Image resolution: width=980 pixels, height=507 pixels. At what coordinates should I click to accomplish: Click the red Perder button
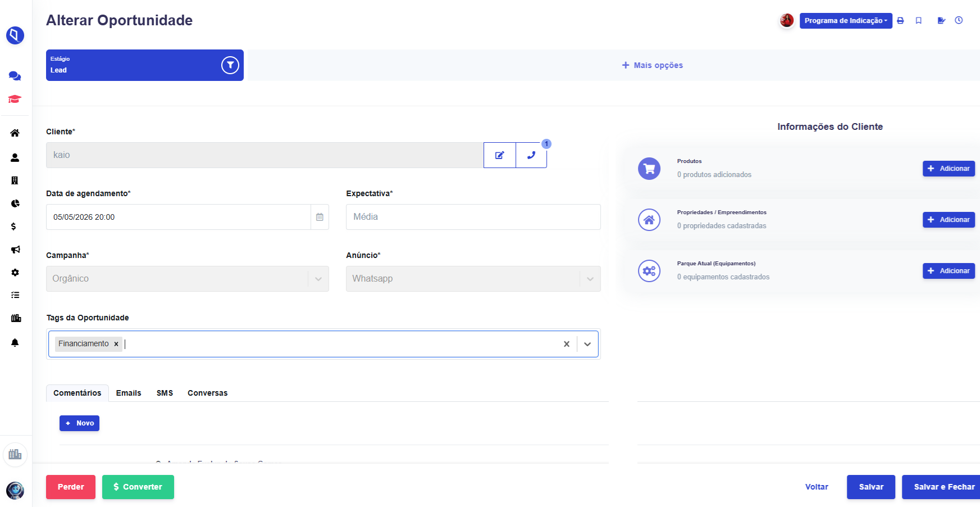tap(71, 487)
